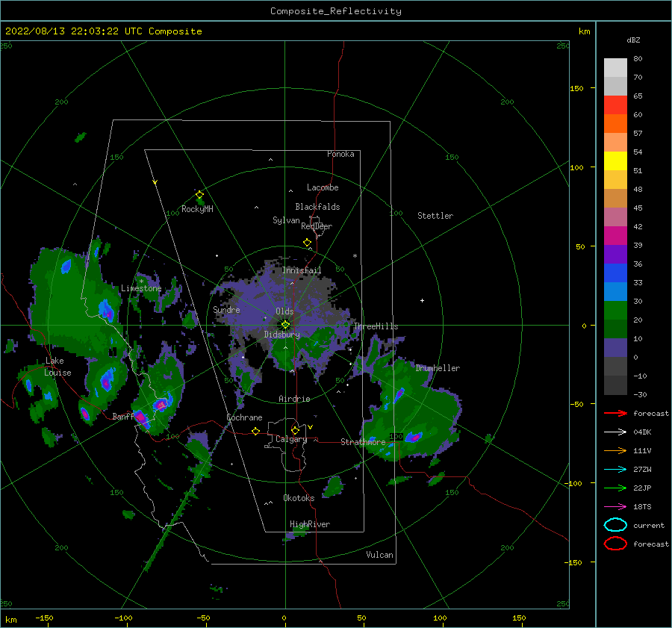
Task: Click the Banff label
Action: coord(123,416)
